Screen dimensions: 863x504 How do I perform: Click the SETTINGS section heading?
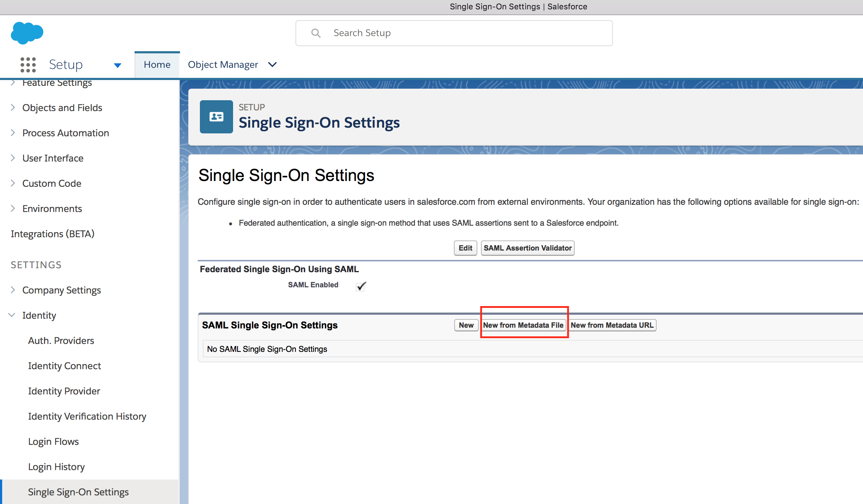tap(36, 265)
